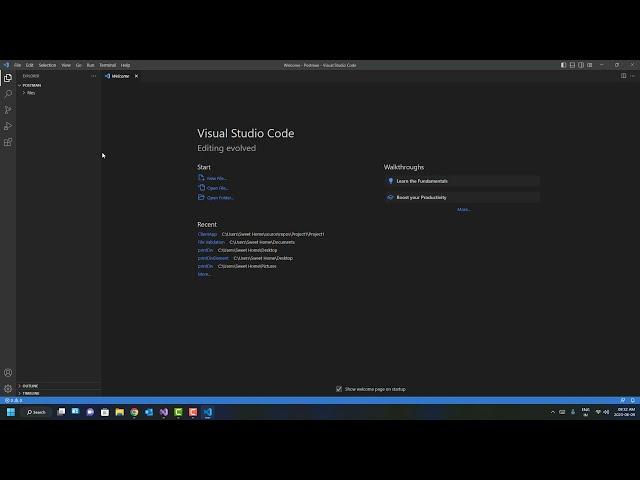The image size is (640, 480).
Task: Open Google Chrome from taskbar
Action: click(134, 412)
